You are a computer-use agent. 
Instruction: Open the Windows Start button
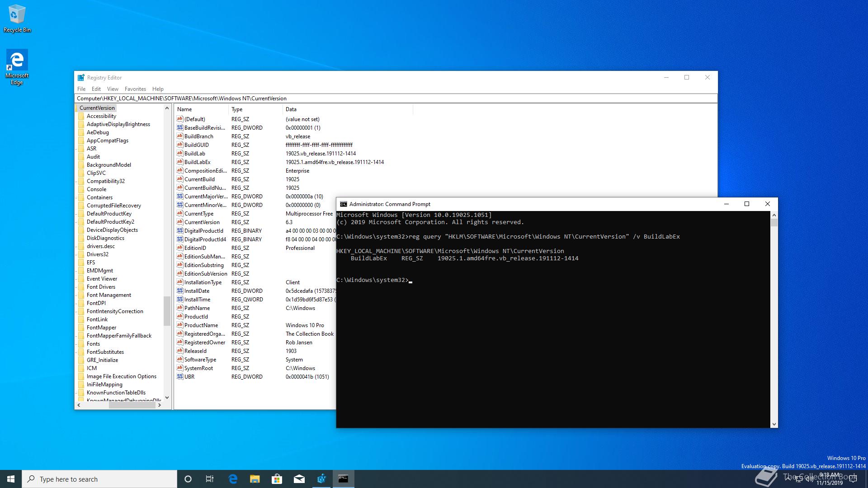click(11, 479)
